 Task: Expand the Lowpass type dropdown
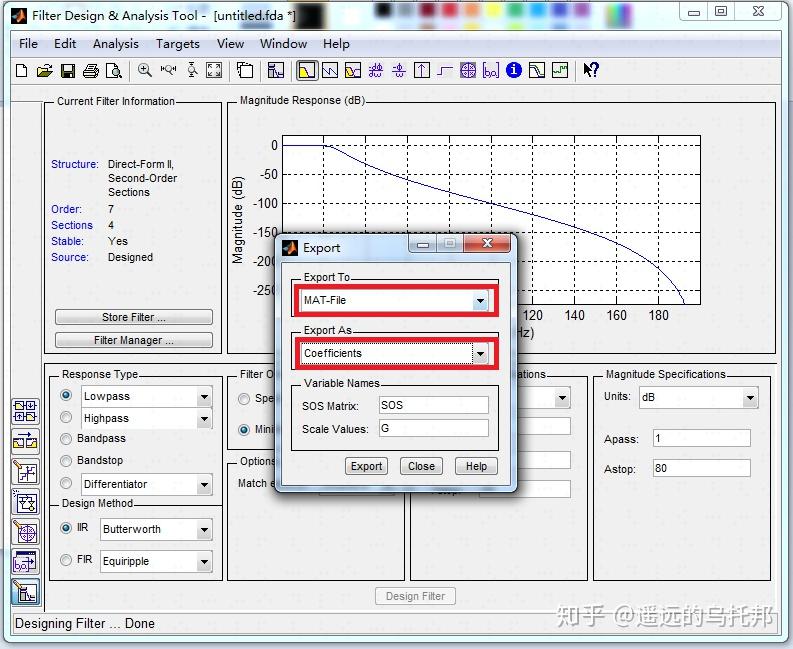204,397
